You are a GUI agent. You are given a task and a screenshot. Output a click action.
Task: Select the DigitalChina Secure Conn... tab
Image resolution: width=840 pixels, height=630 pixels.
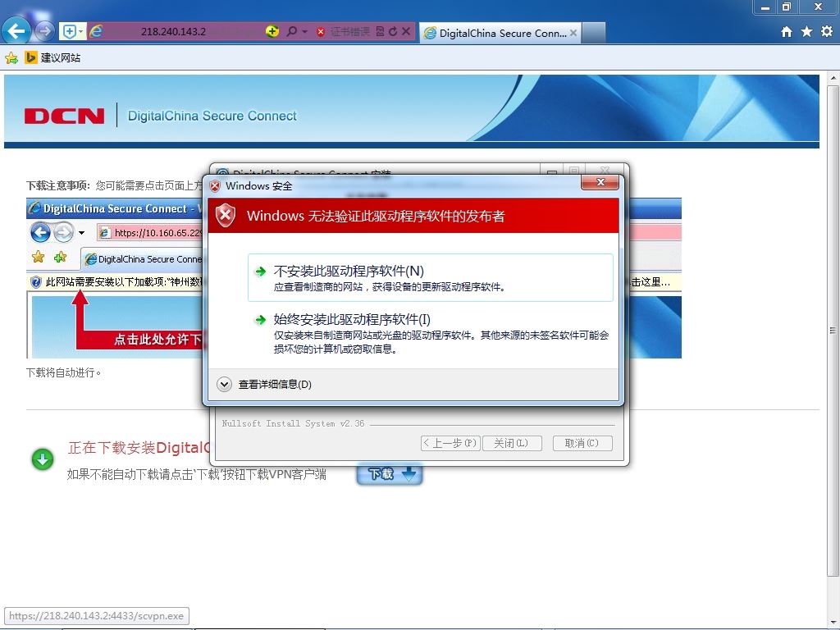click(x=500, y=33)
